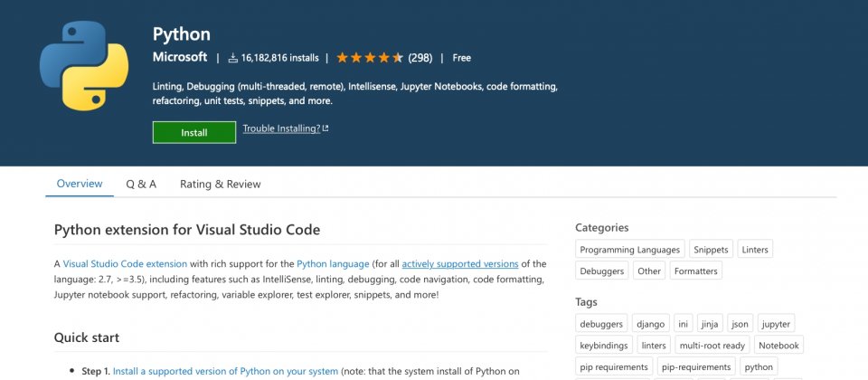Click the Python extension title heading
The image size is (868, 380).
182,34
